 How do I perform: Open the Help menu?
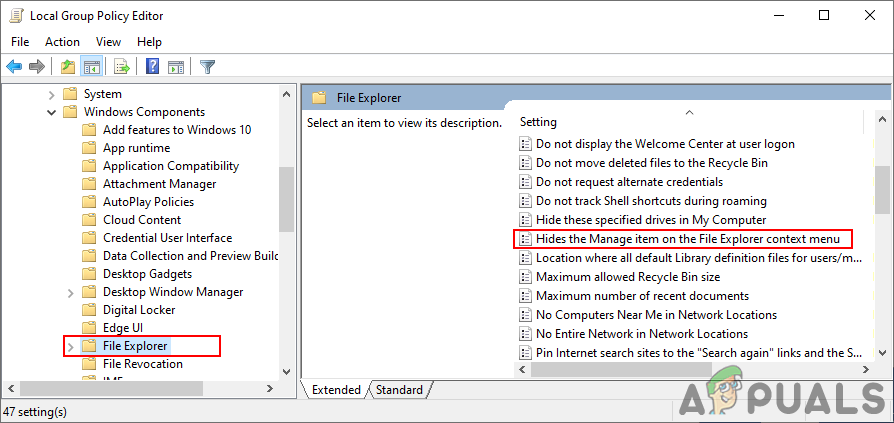[x=149, y=42]
